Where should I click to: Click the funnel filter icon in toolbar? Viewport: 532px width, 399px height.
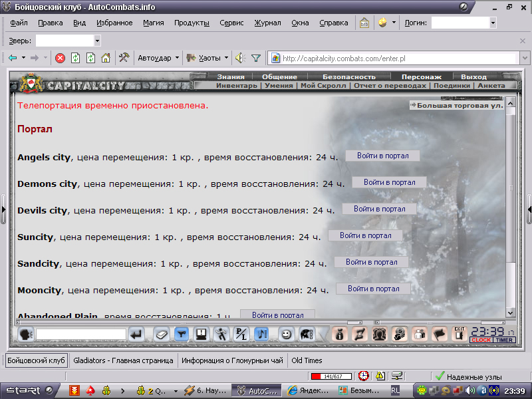(x=256, y=59)
